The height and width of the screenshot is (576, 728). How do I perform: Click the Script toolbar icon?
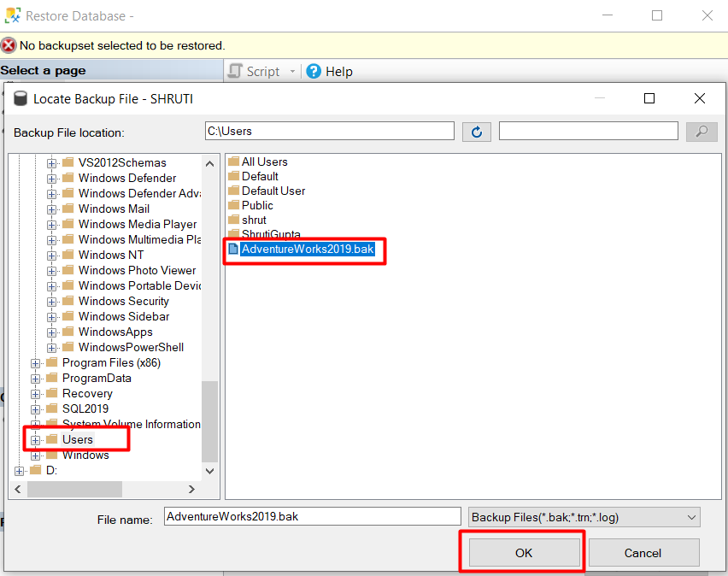coord(235,71)
